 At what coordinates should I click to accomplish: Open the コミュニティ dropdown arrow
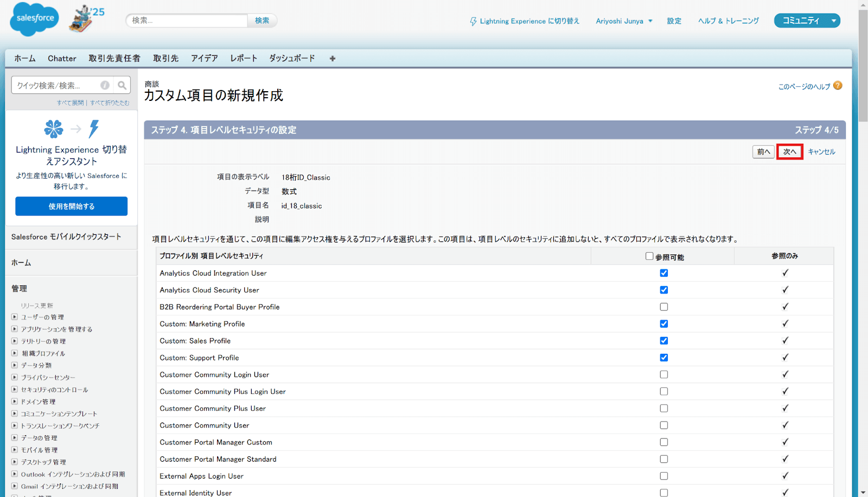tap(834, 20)
